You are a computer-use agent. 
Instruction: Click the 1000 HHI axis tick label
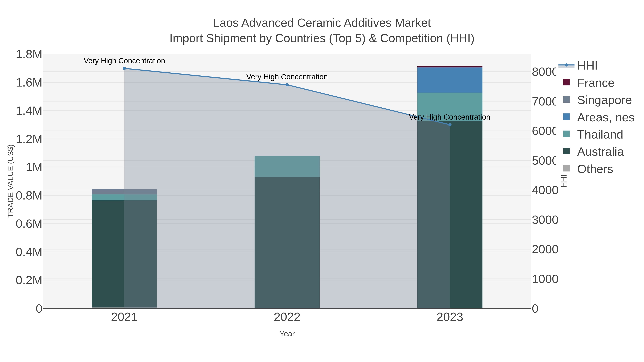tap(545, 279)
